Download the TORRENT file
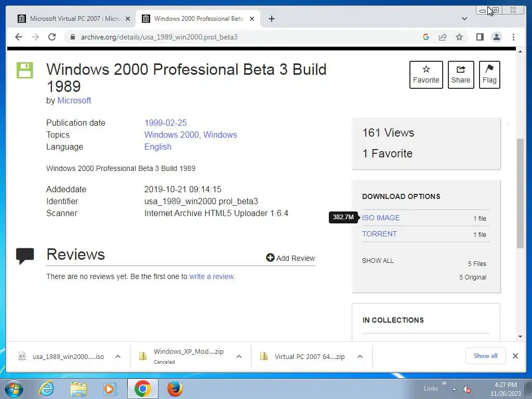 (x=379, y=234)
